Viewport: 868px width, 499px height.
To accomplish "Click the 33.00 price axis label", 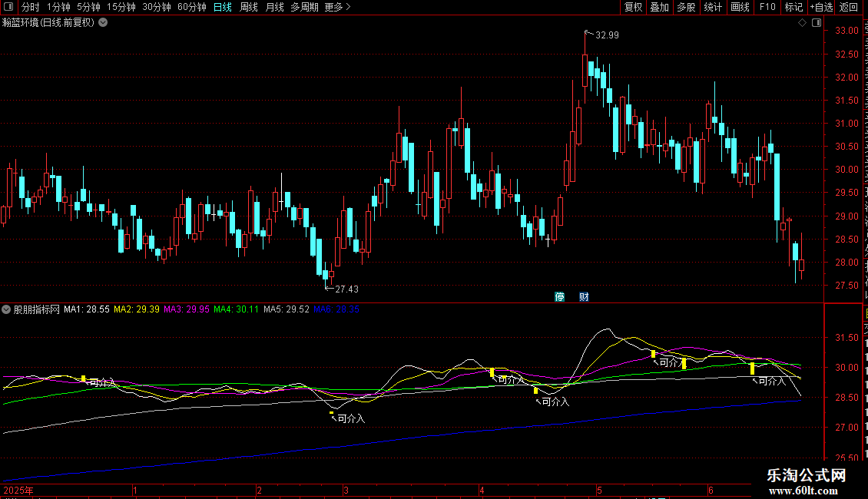I will click(x=847, y=31).
